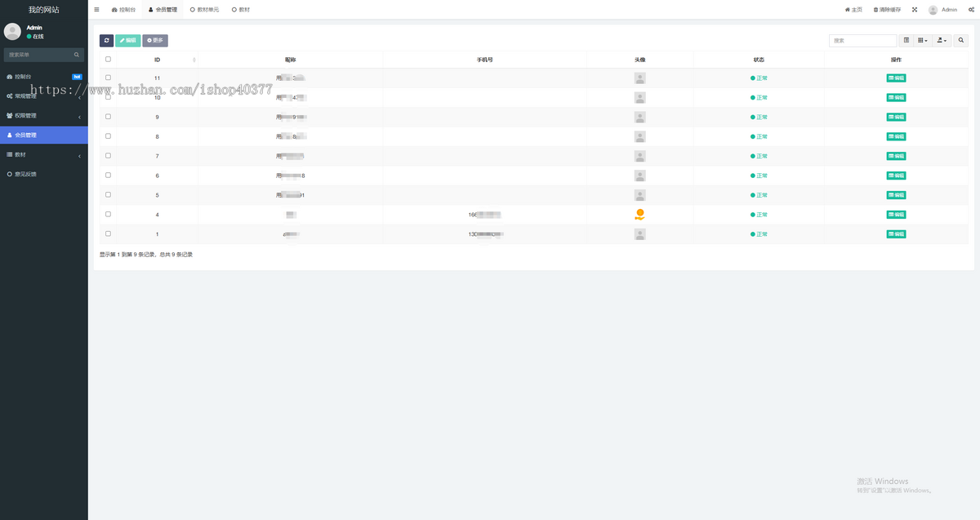980x520 pixels.
Task: Switch to the 教材单元 tab
Action: point(204,10)
